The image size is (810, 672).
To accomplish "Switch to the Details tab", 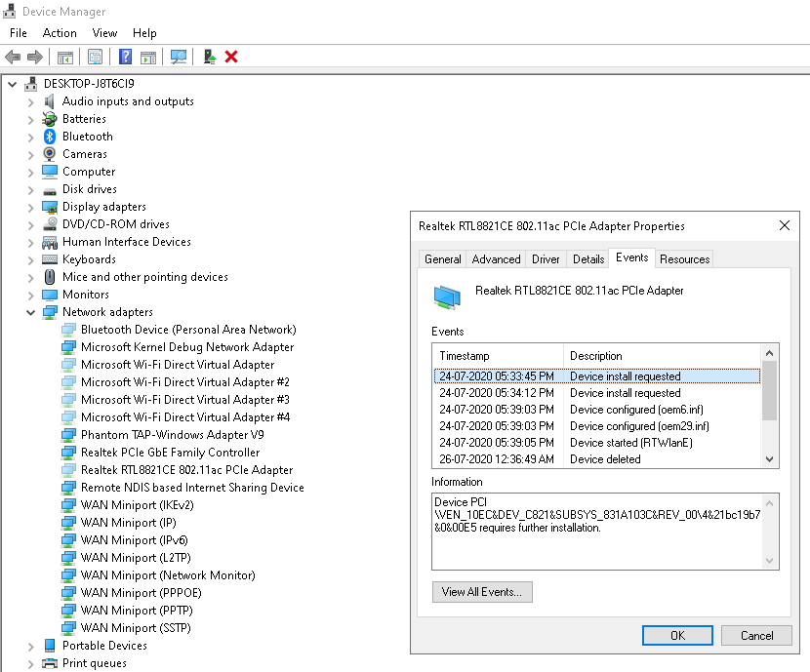I will [x=588, y=258].
